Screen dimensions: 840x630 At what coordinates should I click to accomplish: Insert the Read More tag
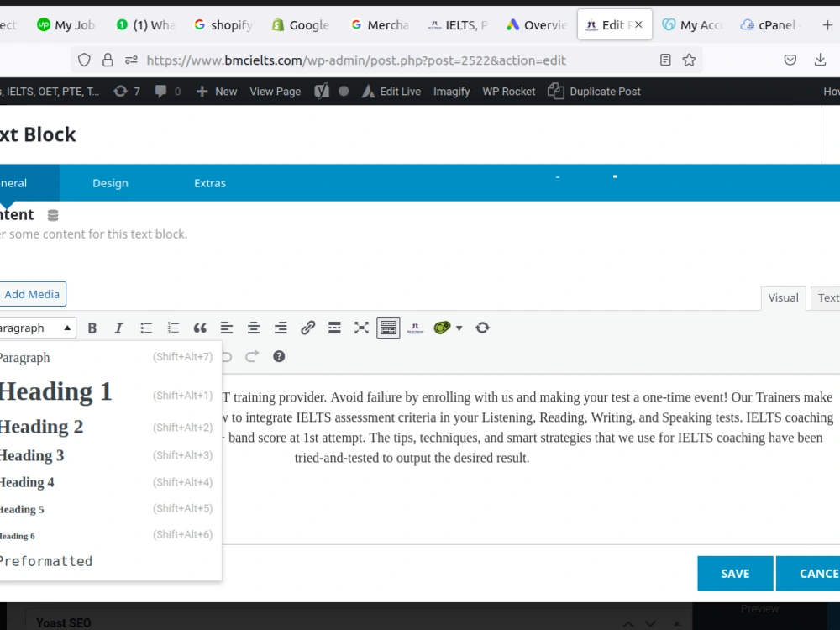[x=334, y=328]
